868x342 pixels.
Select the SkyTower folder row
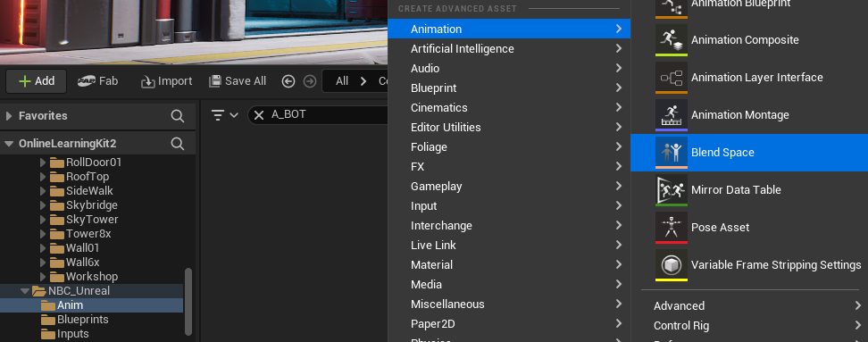pyautogui.click(x=92, y=220)
